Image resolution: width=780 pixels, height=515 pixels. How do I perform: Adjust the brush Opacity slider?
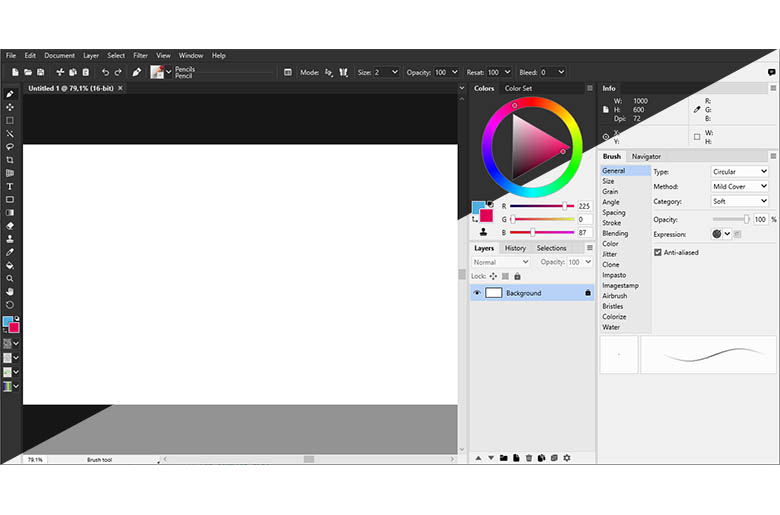point(746,219)
